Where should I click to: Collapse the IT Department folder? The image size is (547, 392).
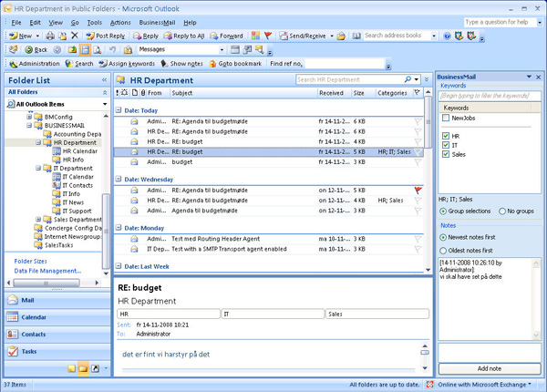click(x=38, y=168)
